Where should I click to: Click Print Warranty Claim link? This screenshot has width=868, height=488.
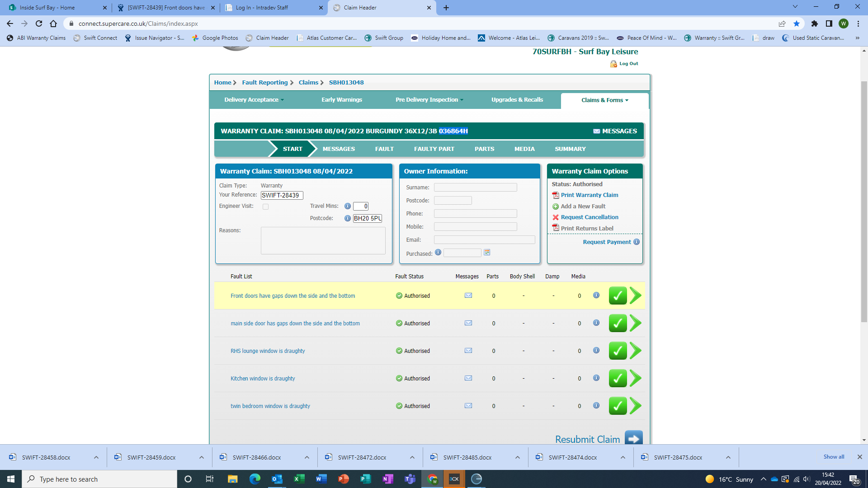(x=590, y=195)
